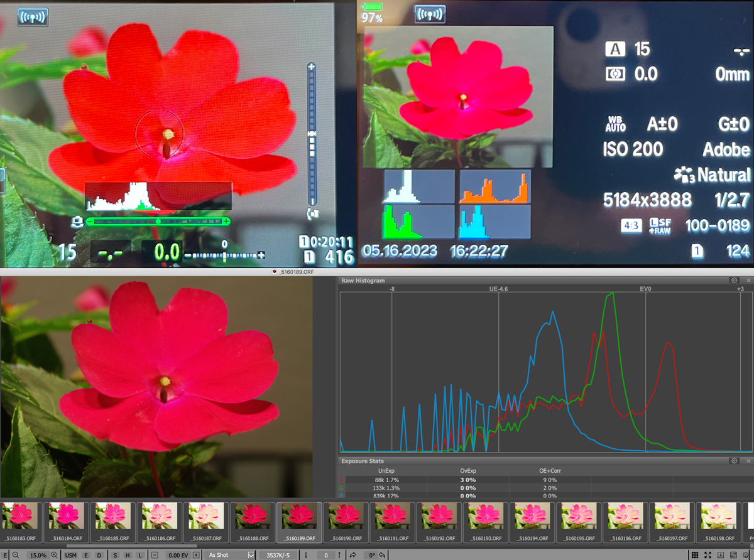Enter full-screen view mode

[708, 555]
